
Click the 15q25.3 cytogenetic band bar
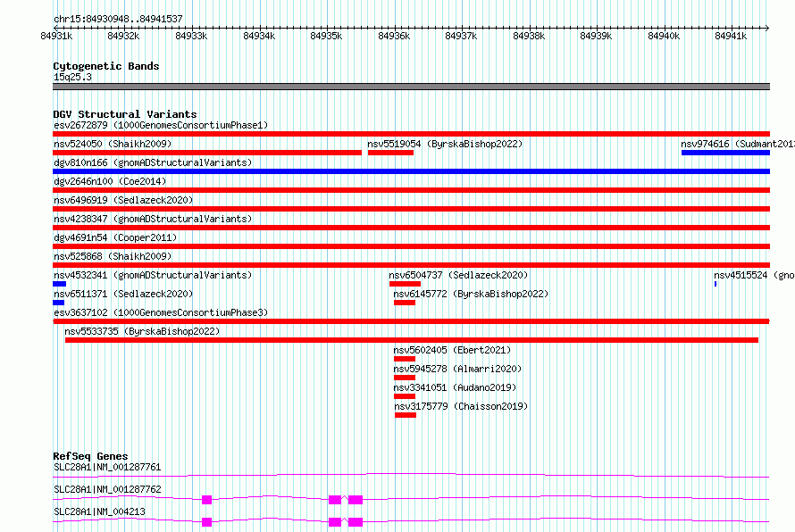tap(411, 87)
